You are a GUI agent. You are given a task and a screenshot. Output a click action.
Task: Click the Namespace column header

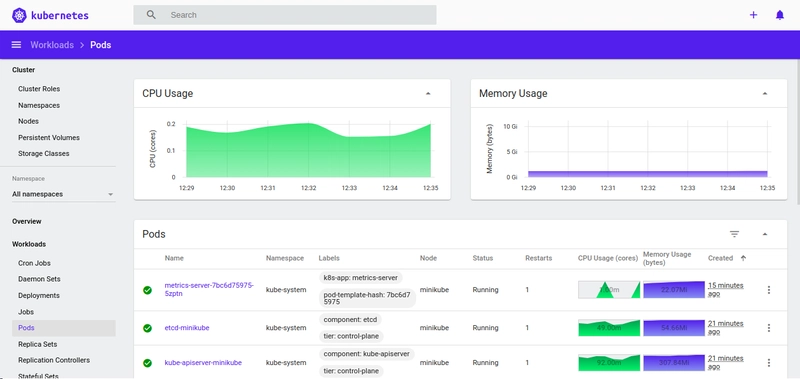pyautogui.click(x=285, y=258)
